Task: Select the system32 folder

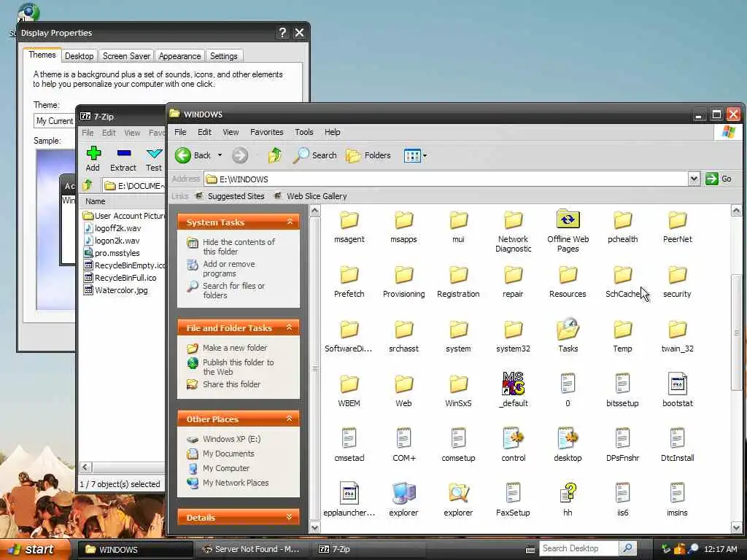Action: pos(513,336)
